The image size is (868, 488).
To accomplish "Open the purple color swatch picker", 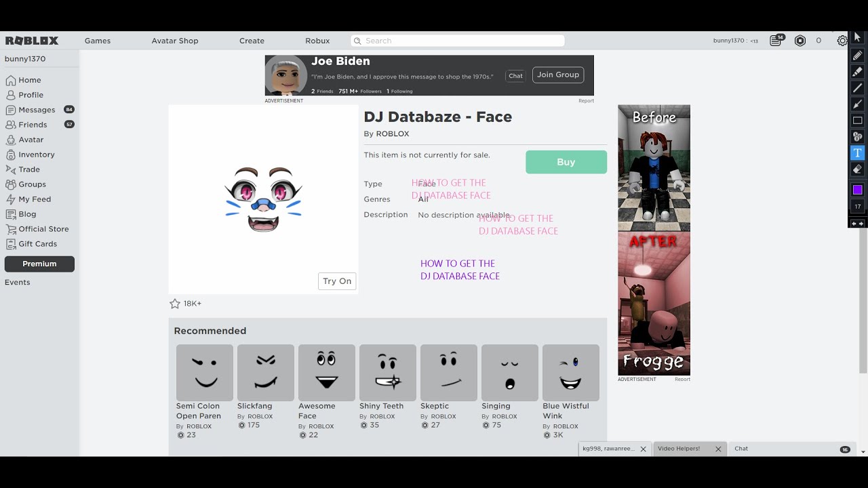I will (x=857, y=190).
